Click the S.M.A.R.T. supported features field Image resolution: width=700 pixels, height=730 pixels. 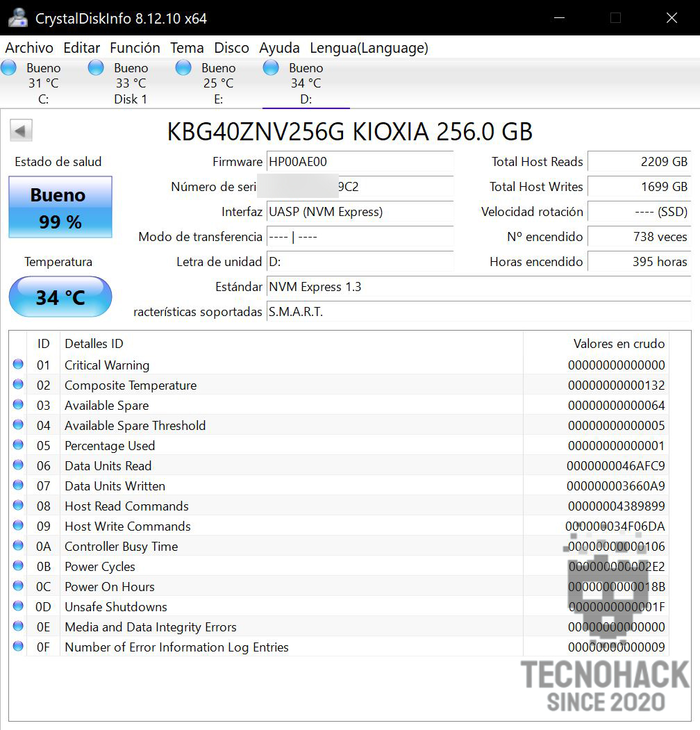click(479, 311)
